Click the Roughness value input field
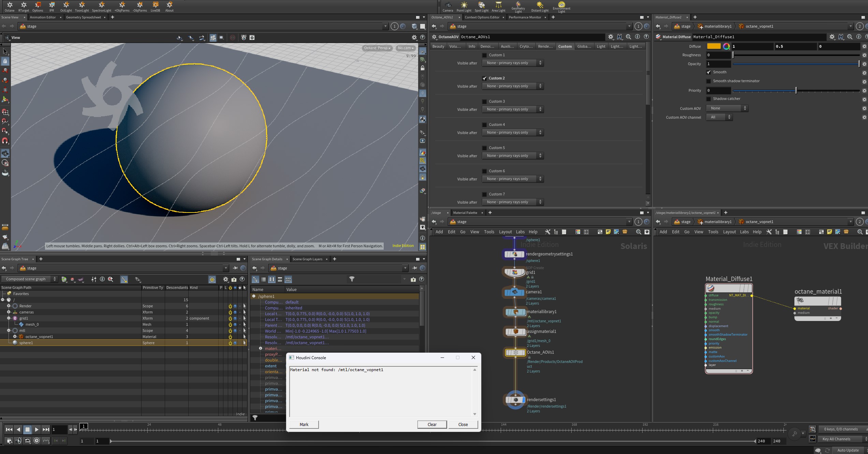The height and width of the screenshot is (454, 868). click(x=718, y=55)
